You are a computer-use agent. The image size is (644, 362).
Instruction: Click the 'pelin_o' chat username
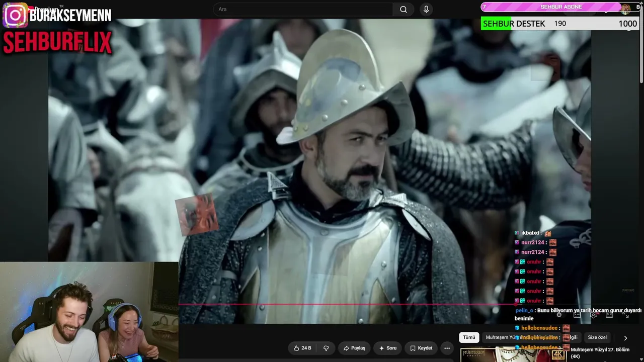click(524, 311)
